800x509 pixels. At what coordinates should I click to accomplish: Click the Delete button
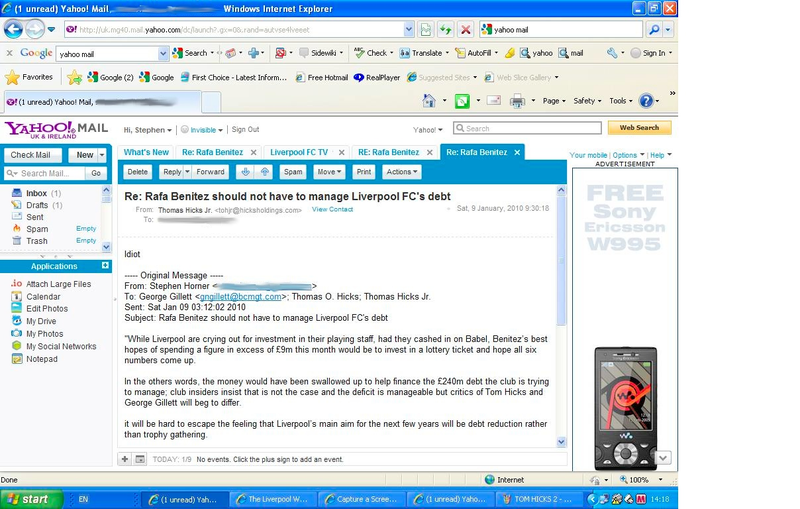pyautogui.click(x=137, y=172)
